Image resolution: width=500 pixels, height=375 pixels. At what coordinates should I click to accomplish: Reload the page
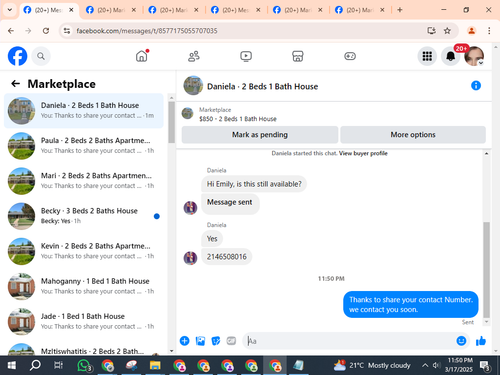(46, 31)
